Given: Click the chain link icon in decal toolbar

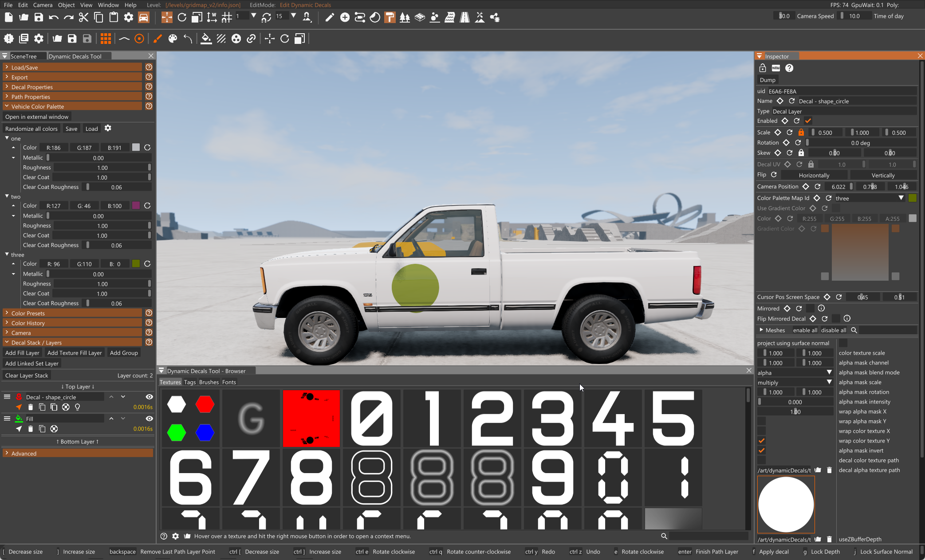Looking at the screenshot, I should pos(251,39).
